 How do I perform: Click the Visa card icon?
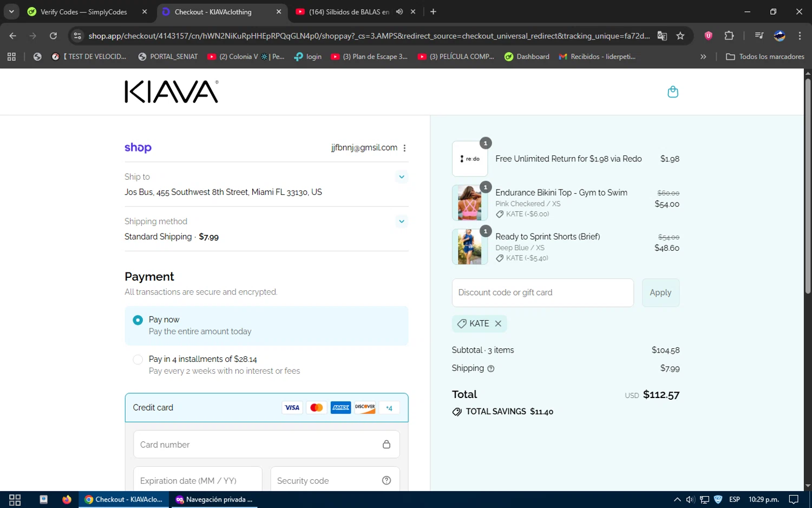click(x=292, y=408)
